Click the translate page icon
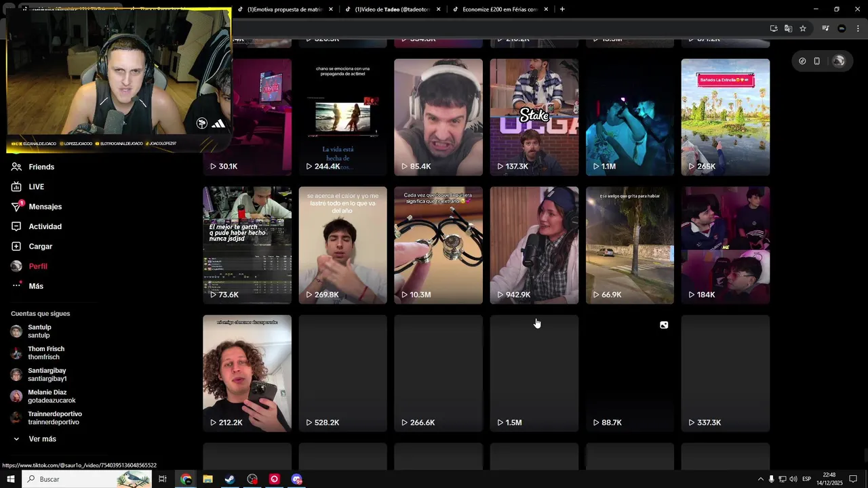The width and height of the screenshot is (868, 488). (x=788, y=28)
